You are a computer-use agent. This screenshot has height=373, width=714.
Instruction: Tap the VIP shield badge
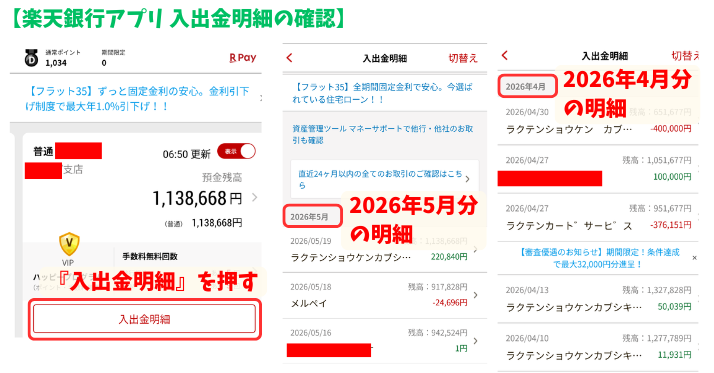69,244
